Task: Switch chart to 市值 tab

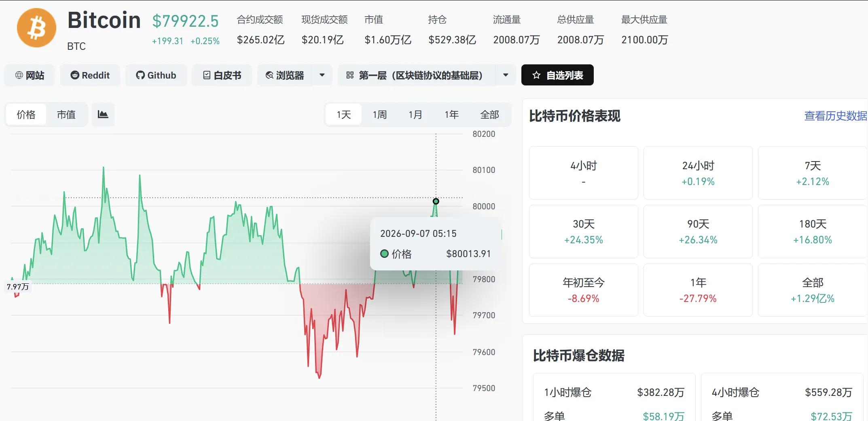Action: pos(66,115)
